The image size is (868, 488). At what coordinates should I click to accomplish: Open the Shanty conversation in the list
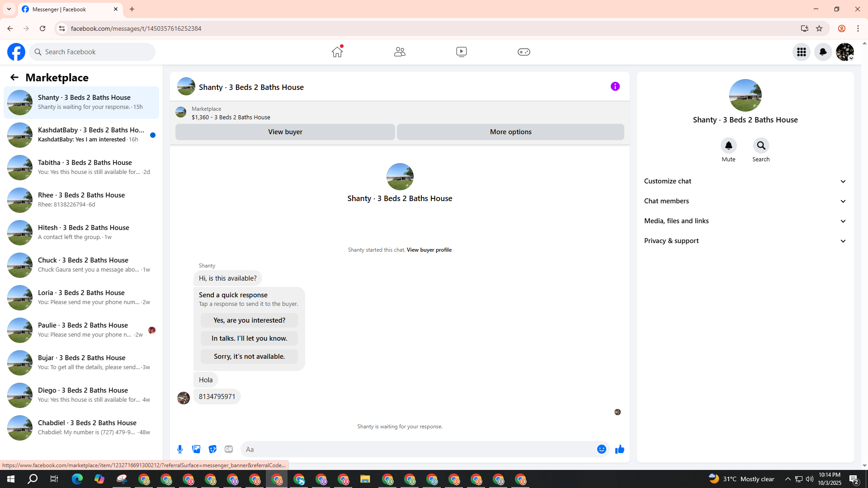coord(81,103)
